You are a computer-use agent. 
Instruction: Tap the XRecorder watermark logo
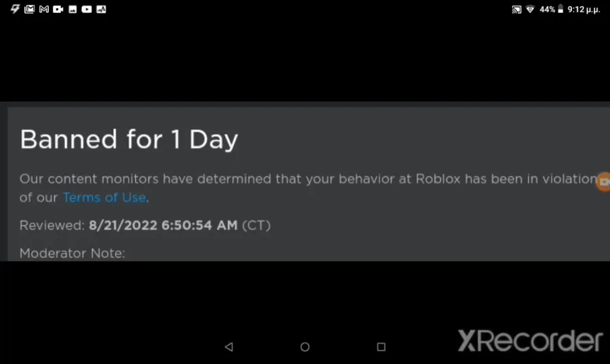(x=530, y=341)
